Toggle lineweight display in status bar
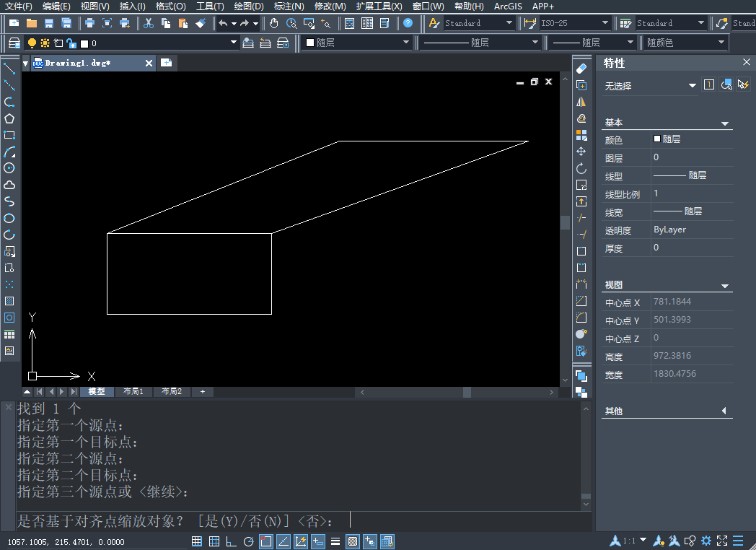 pyautogui.click(x=335, y=541)
